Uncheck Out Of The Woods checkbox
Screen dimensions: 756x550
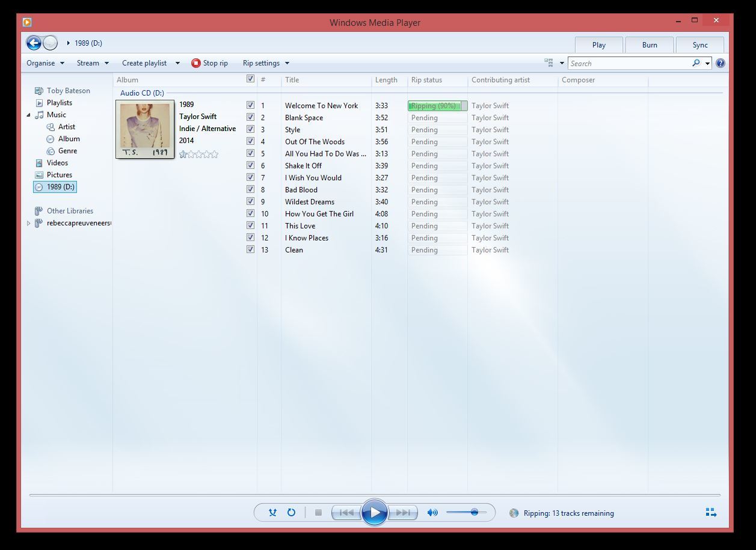click(250, 141)
